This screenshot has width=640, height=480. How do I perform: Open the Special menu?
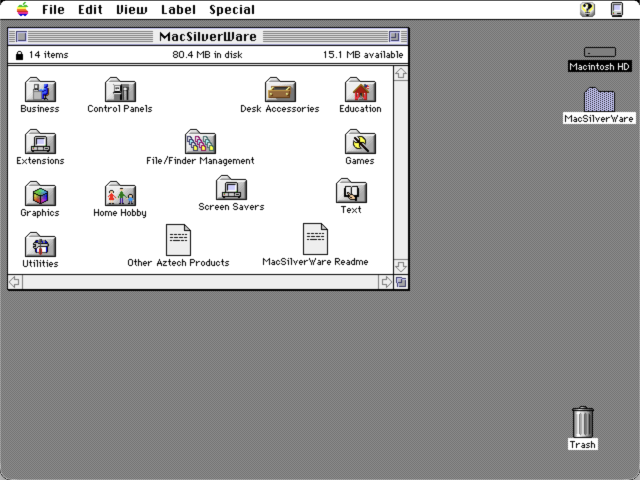tap(232, 9)
